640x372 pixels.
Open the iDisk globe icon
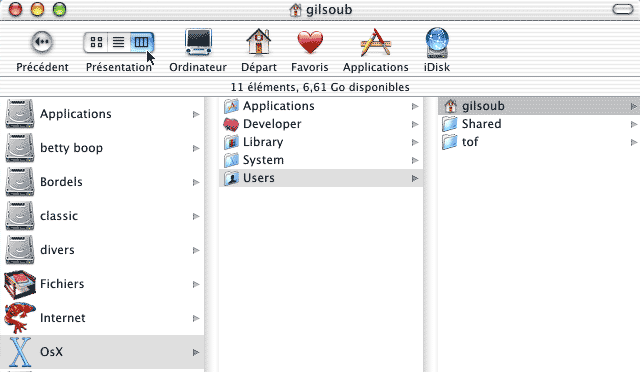click(437, 42)
